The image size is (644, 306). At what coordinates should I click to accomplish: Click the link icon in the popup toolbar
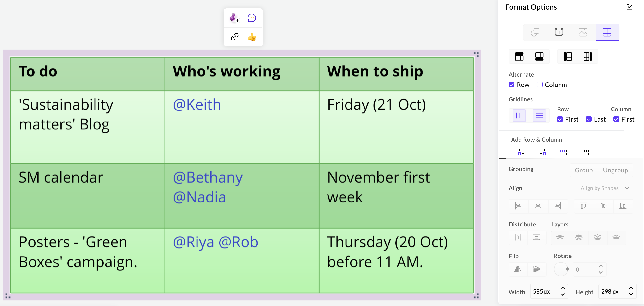[x=234, y=37]
